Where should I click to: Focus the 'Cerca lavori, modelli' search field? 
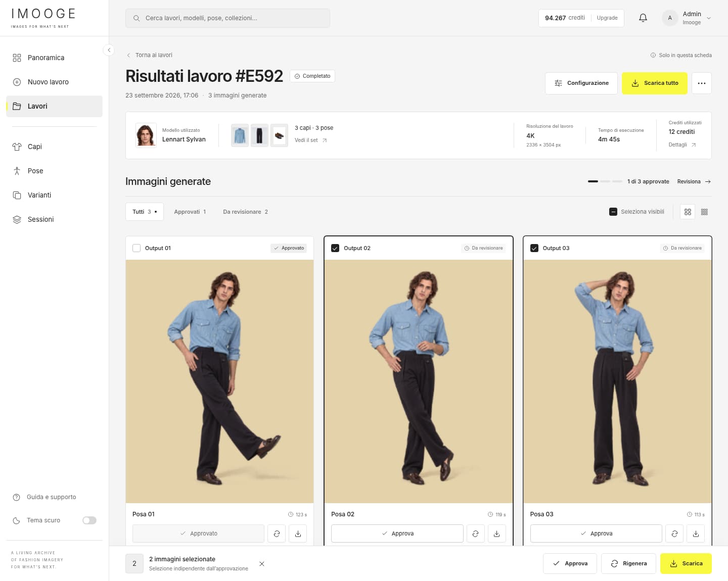tap(227, 18)
